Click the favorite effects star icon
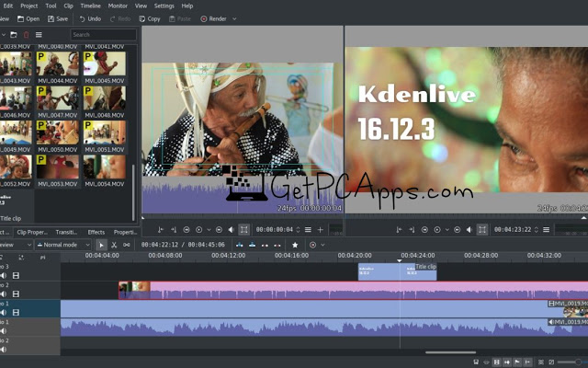The image size is (588, 368). click(295, 245)
